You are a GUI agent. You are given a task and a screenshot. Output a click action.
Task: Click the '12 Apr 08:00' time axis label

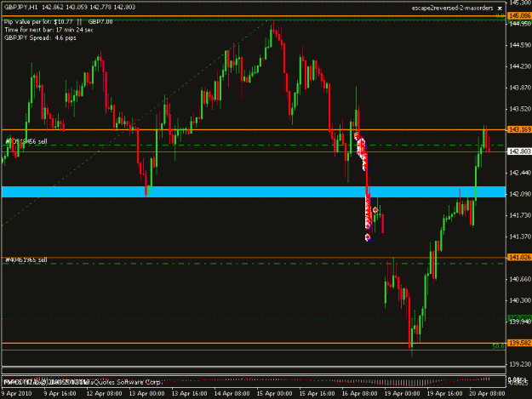(104, 394)
